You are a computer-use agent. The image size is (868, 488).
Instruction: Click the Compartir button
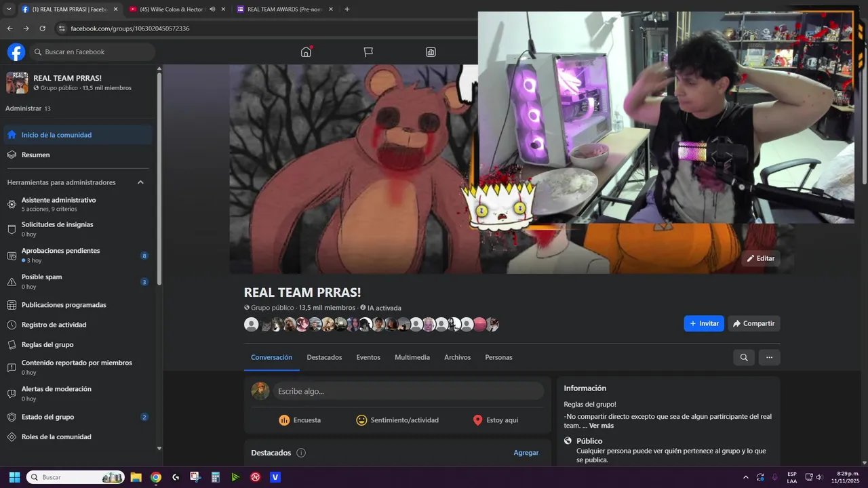click(x=754, y=323)
